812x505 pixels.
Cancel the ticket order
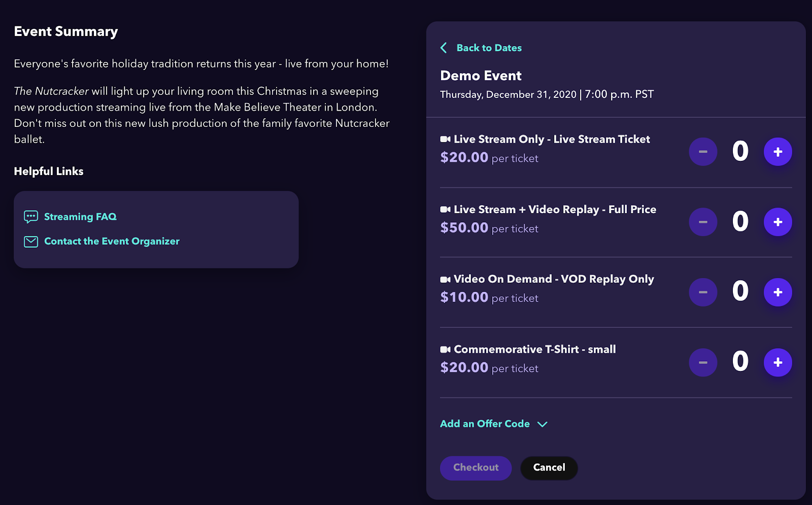(x=549, y=467)
